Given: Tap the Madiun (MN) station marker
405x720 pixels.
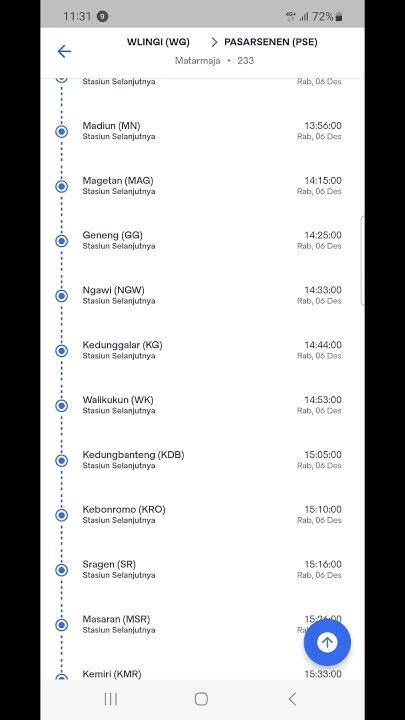Looking at the screenshot, I should (x=62, y=131).
